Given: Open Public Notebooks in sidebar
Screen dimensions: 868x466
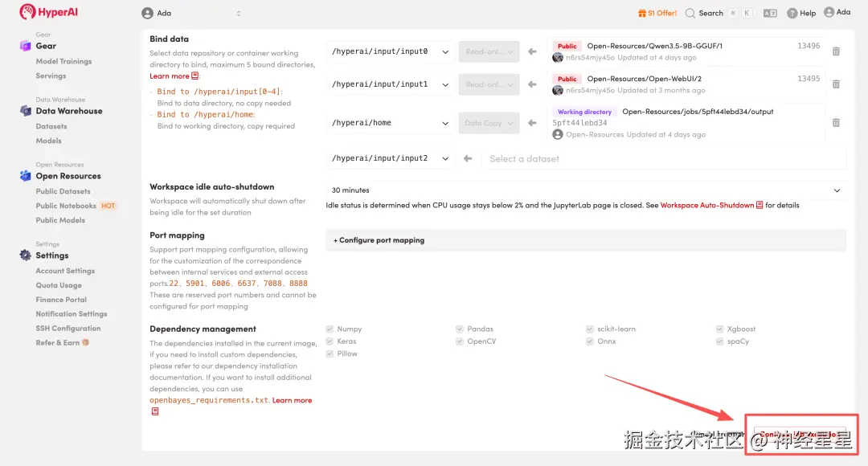Looking at the screenshot, I should click(x=66, y=206).
